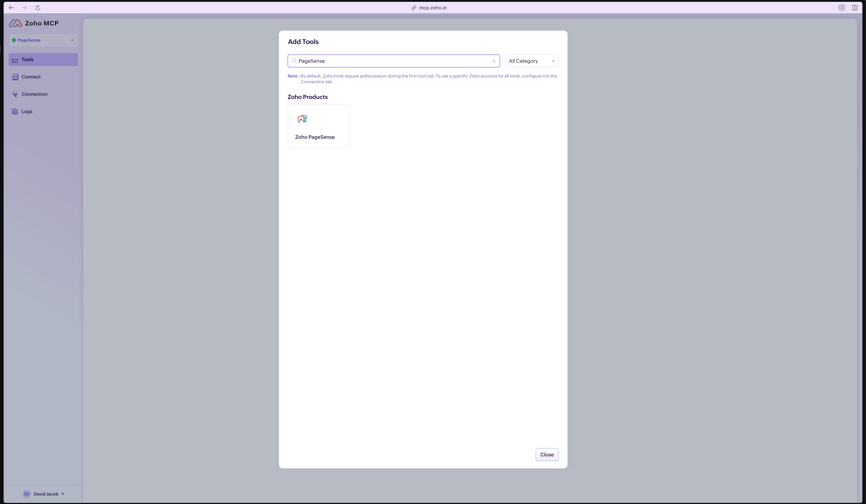Image resolution: width=866 pixels, height=504 pixels.
Task: Click the Connection plug icon
Action: [x=15, y=94]
